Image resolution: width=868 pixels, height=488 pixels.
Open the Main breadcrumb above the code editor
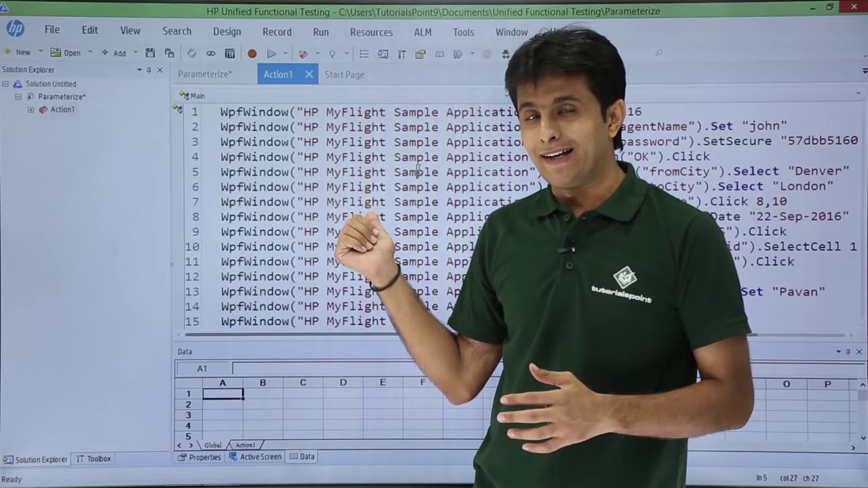193,96
